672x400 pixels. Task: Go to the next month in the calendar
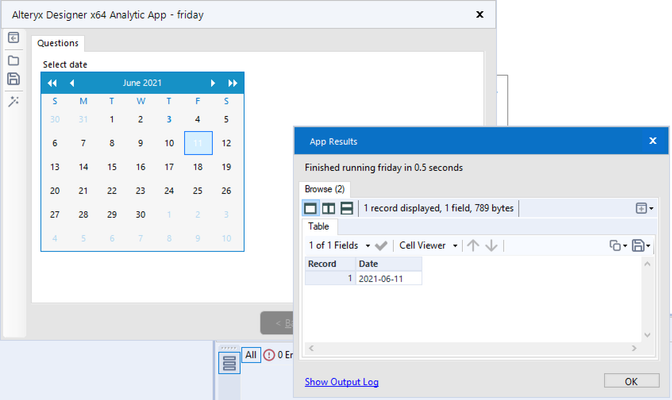[213, 83]
